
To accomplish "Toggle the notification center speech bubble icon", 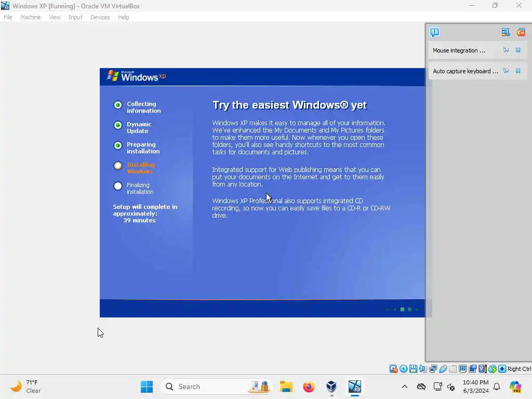I will coord(435,32).
